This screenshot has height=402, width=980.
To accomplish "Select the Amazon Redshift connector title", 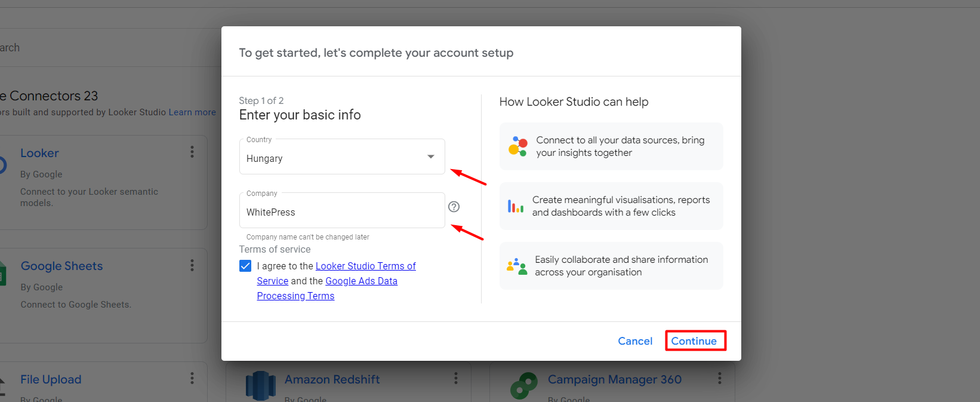I will click(x=332, y=379).
